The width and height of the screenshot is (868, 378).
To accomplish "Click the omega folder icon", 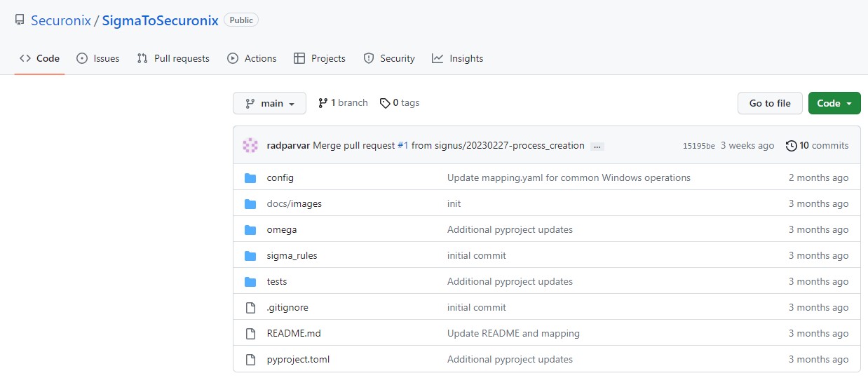I will point(250,230).
